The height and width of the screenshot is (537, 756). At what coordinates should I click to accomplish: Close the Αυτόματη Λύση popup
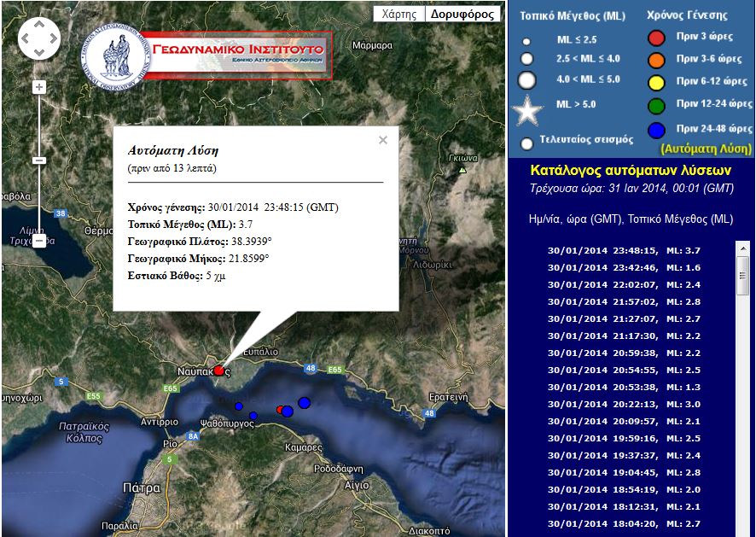(x=381, y=140)
